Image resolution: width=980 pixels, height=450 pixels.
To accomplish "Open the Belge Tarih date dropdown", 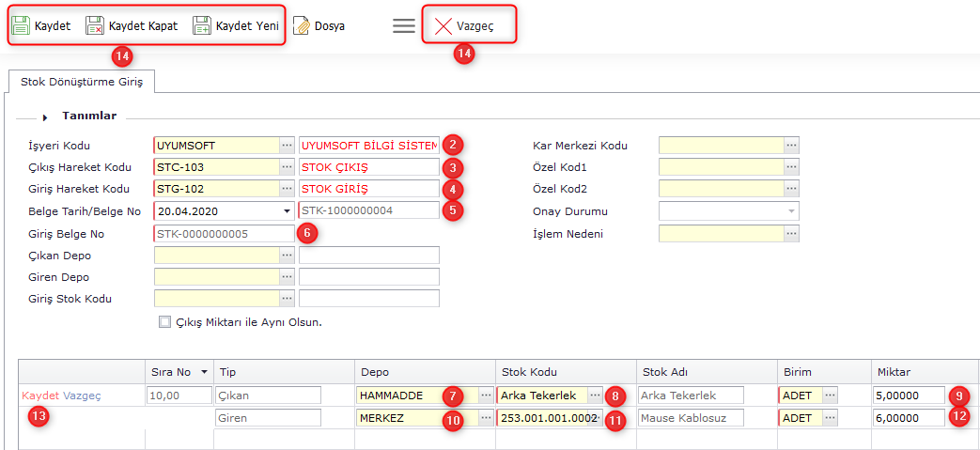I will pos(287,211).
